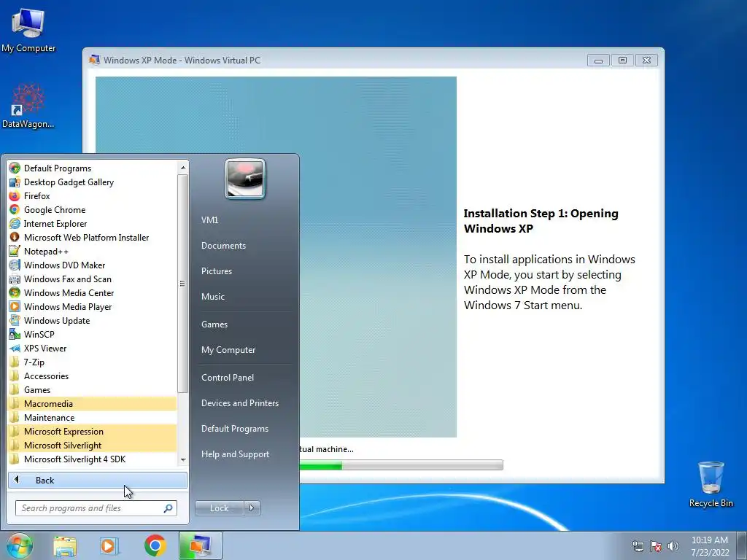
Task: Open the My Computer desktop icon
Action: pyautogui.click(x=28, y=30)
